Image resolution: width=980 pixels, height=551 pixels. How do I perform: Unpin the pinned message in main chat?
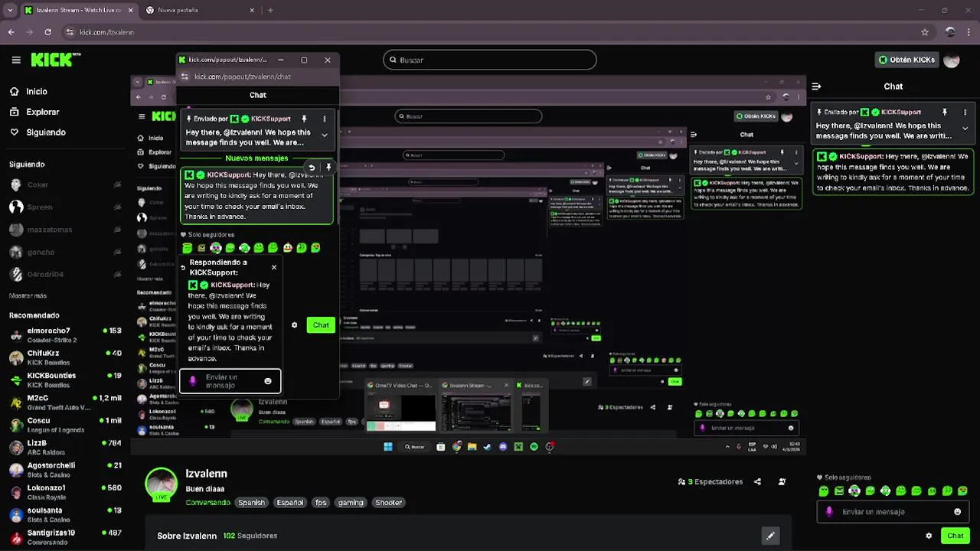pos(945,112)
